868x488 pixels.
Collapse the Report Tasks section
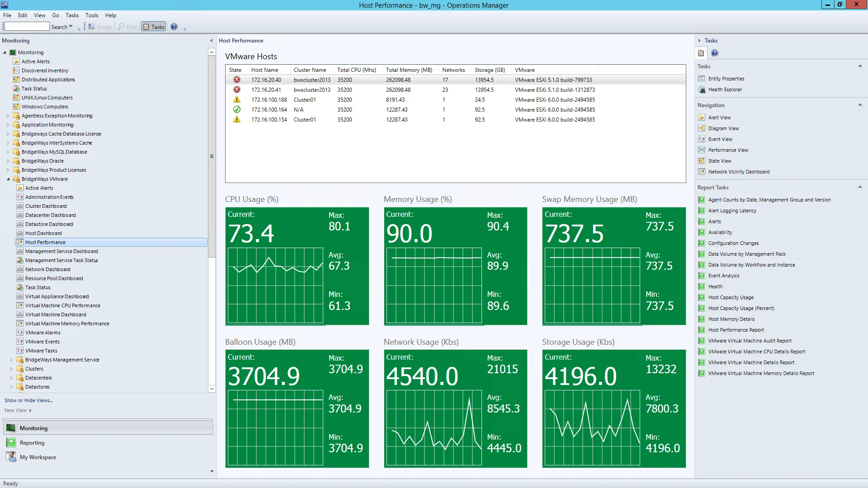click(x=860, y=187)
